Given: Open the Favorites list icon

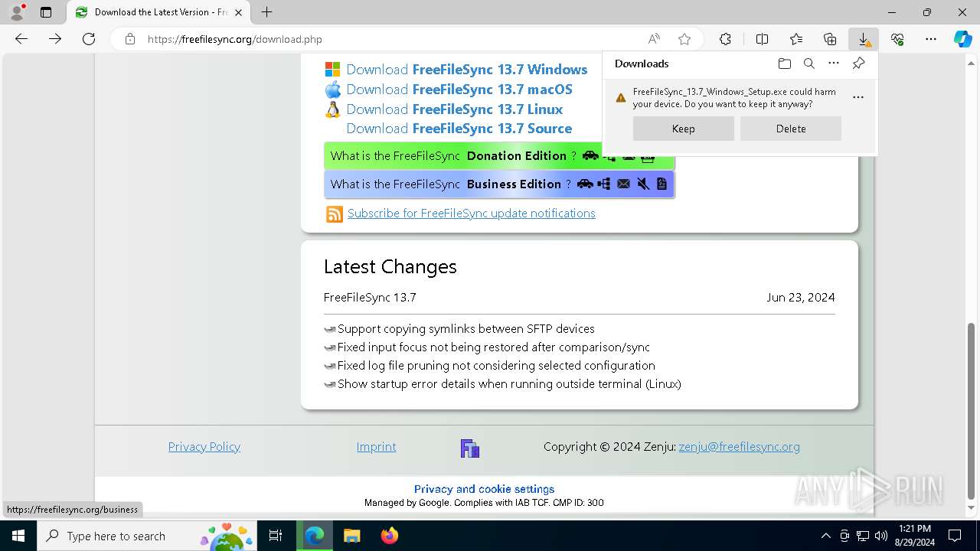Looking at the screenshot, I should coord(796,39).
